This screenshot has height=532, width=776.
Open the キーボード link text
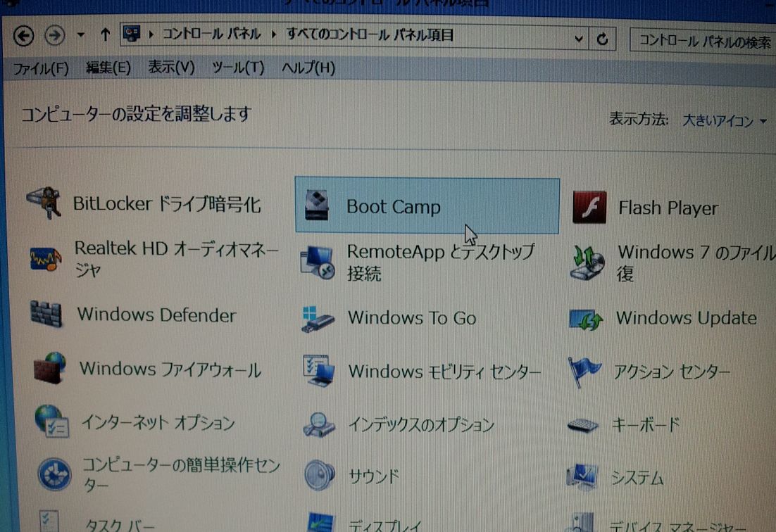[646, 425]
